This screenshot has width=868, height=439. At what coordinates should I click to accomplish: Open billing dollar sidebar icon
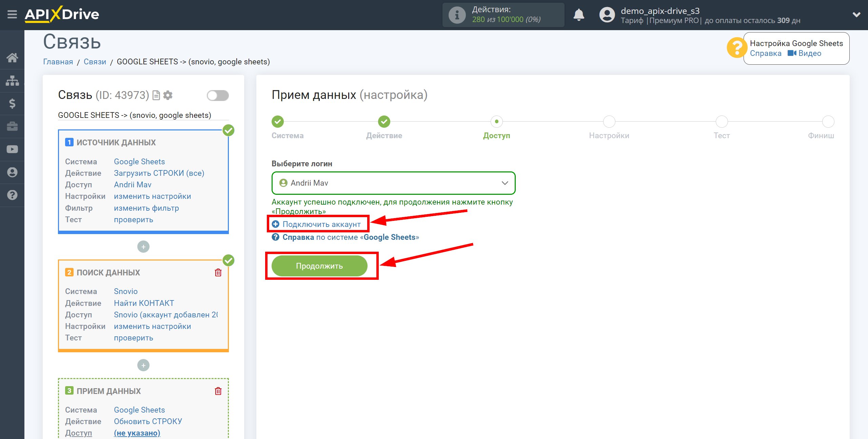[12, 103]
